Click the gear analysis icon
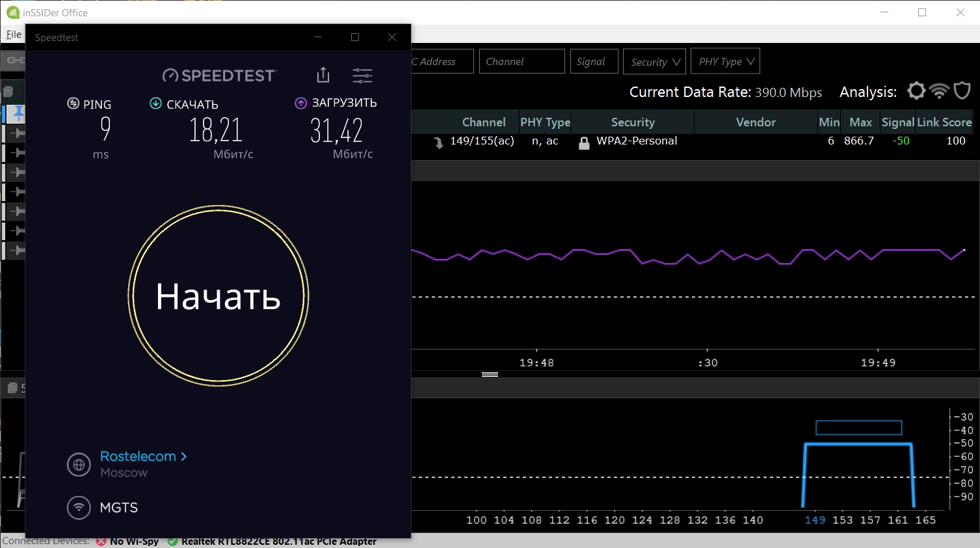980x548 pixels. [916, 91]
